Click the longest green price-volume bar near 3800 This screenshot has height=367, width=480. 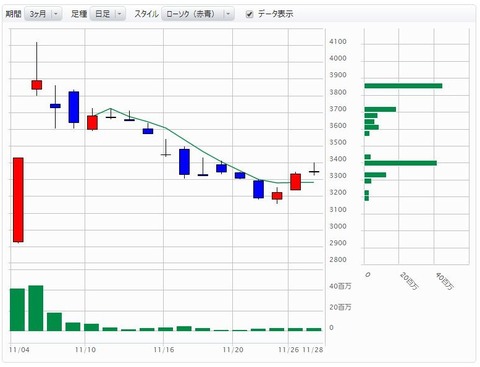(x=403, y=86)
